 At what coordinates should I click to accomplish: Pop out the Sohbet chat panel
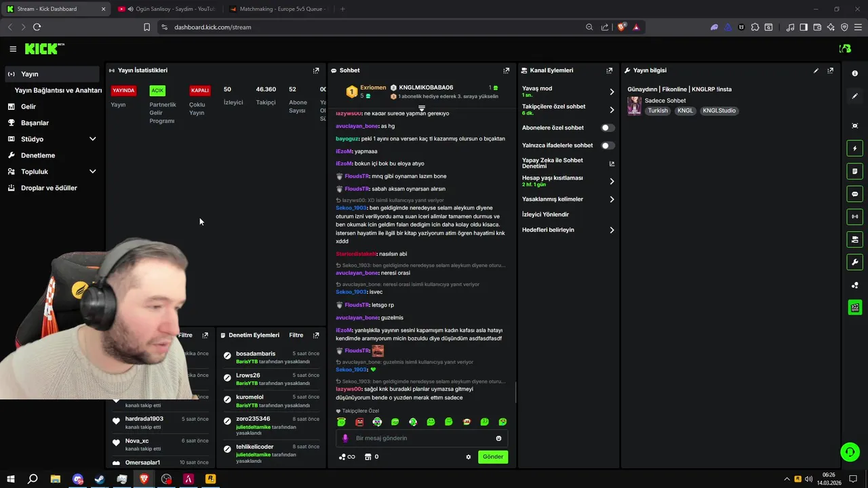pos(506,70)
